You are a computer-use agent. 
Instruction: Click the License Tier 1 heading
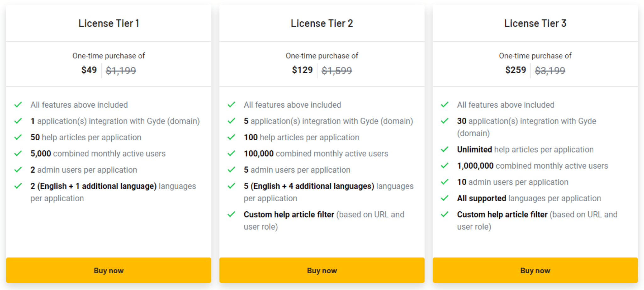[x=109, y=23]
